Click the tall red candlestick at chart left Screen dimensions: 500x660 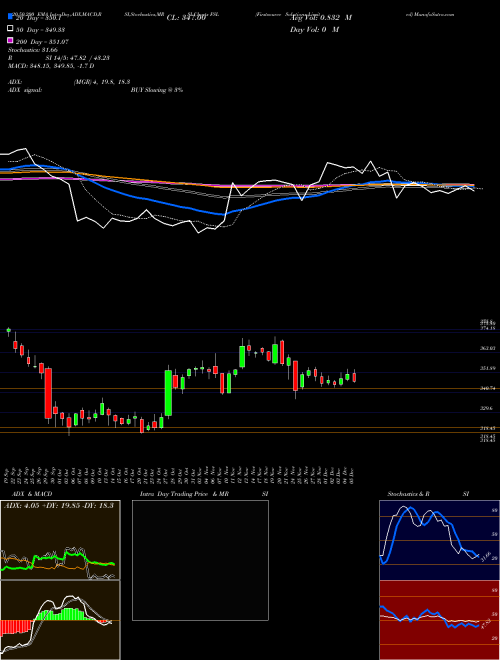[48, 394]
